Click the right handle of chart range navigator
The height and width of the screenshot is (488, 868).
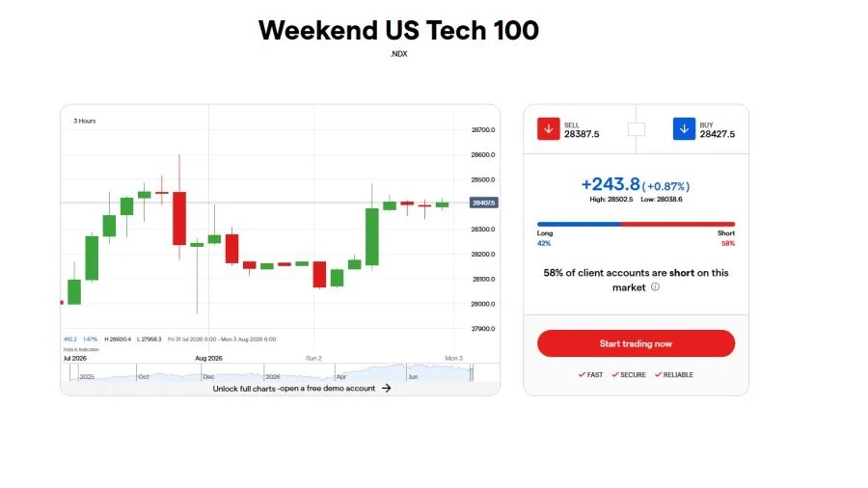click(x=472, y=373)
